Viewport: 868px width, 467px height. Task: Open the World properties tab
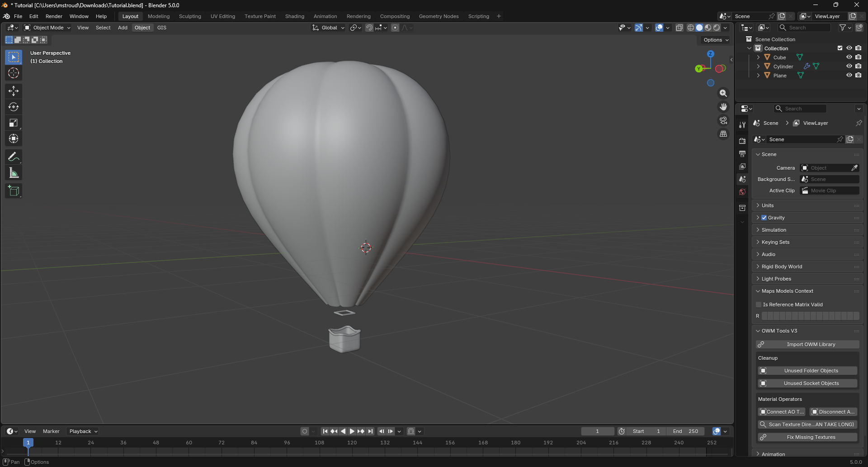pos(742,192)
